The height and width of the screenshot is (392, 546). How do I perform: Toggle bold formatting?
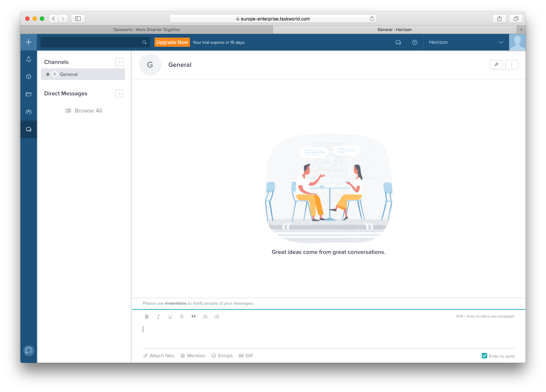pyautogui.click(x=147, y=317)
